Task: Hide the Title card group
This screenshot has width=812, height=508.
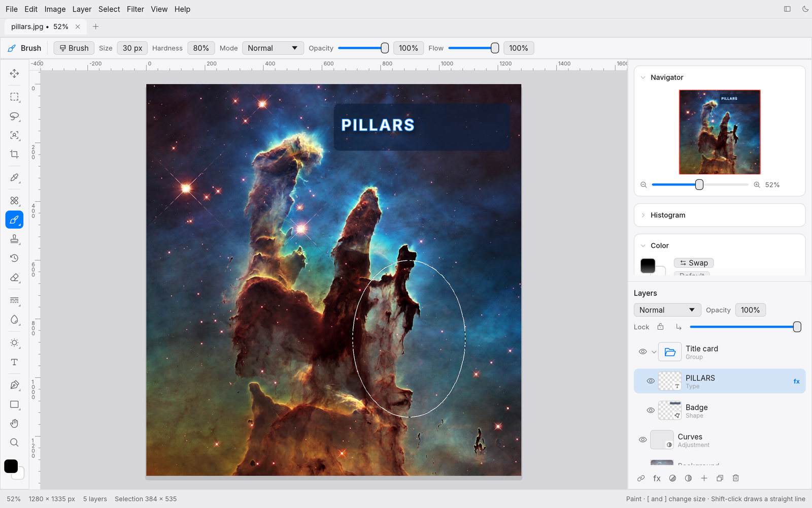Action: (642, 352)
